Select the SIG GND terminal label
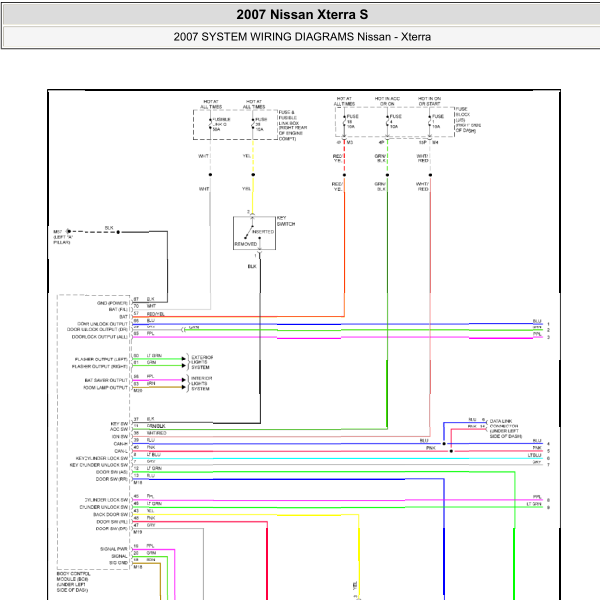This screenshot has width=600, height=600. (118, 563)
